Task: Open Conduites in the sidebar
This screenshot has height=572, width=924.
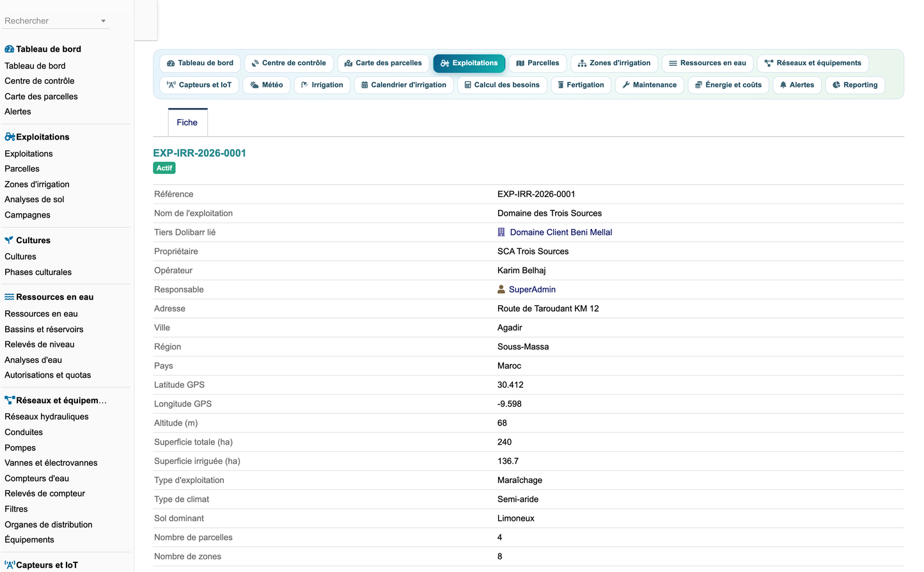Action: (24, 433)
